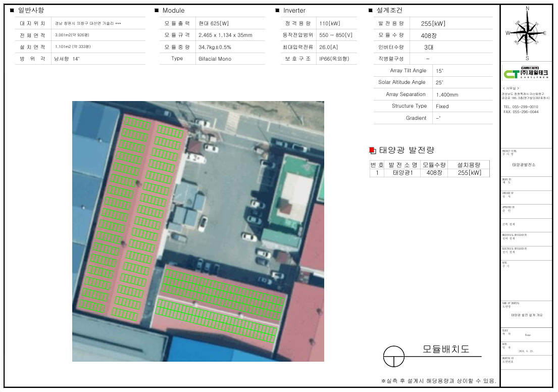Click the aerial site photo with panels
558x392 pixels.
[198, 231]
